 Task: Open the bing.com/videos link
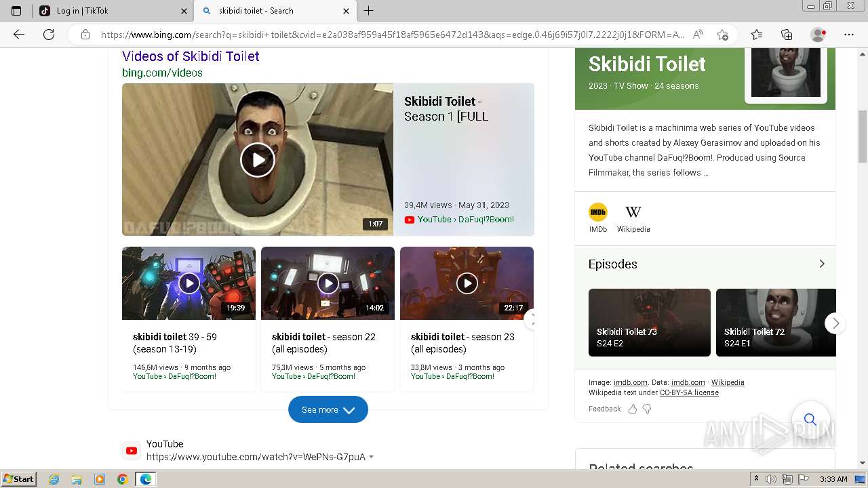pyautogui.click(x=162, y=73)
